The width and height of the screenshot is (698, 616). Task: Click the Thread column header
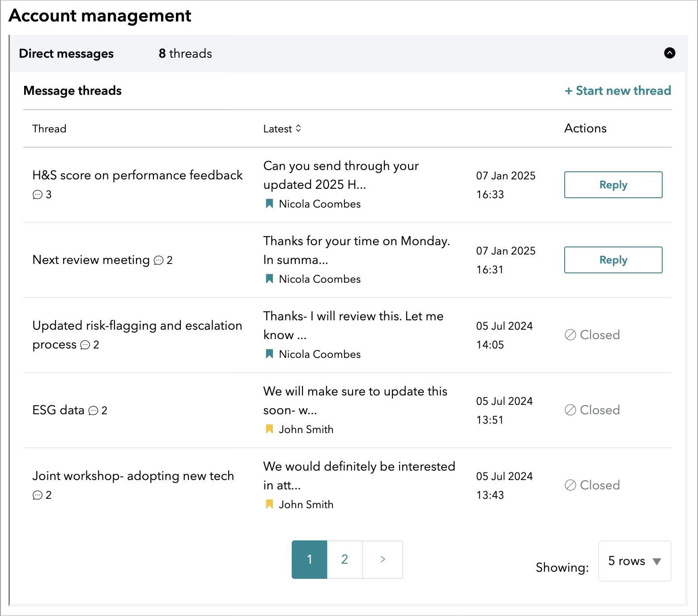[49, 129]
